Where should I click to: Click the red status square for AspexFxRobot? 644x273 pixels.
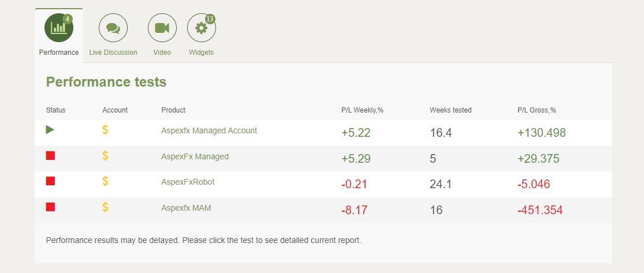[50, 181]
